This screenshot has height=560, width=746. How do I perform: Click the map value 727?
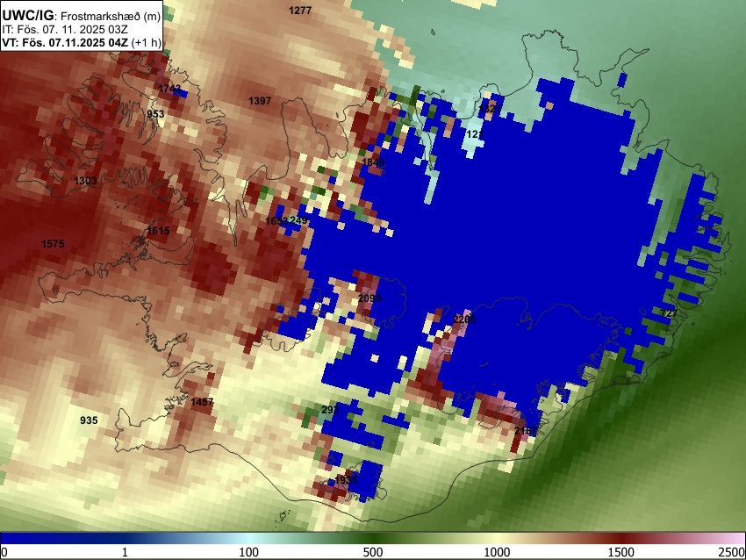click(670, 313)
